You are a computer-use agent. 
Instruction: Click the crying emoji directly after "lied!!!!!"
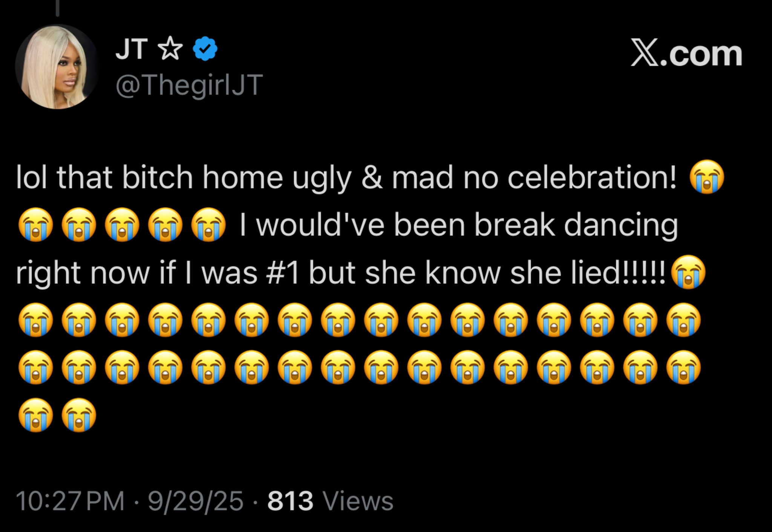point(688,272)
